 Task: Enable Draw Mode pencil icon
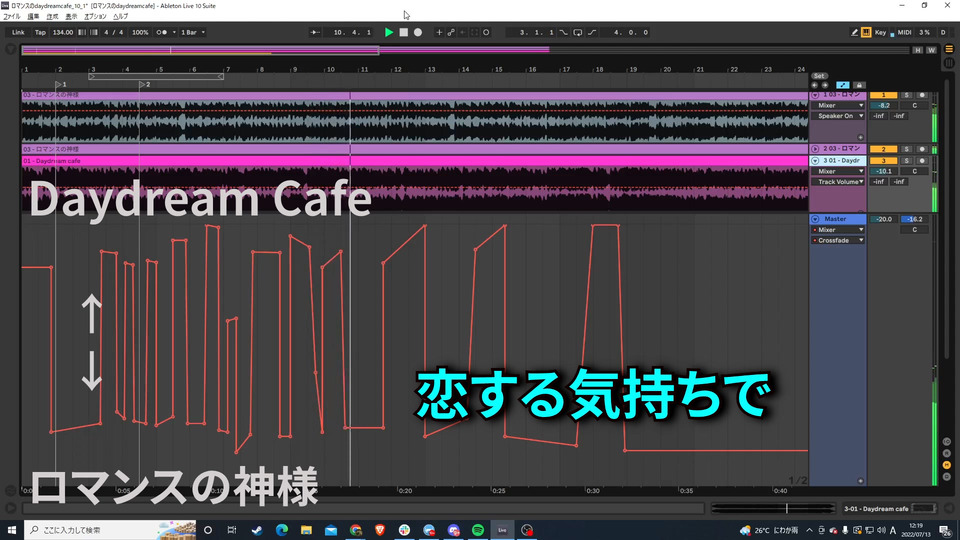854,32
